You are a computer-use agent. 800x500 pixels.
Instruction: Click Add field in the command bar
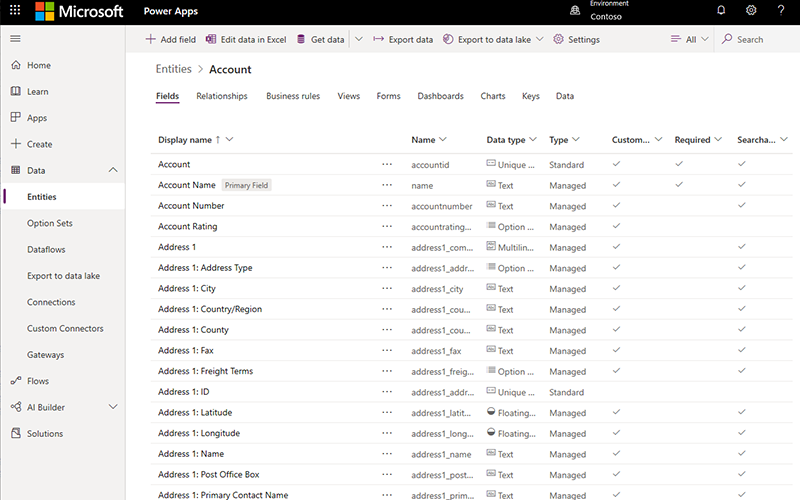click(x=170, y=39)
